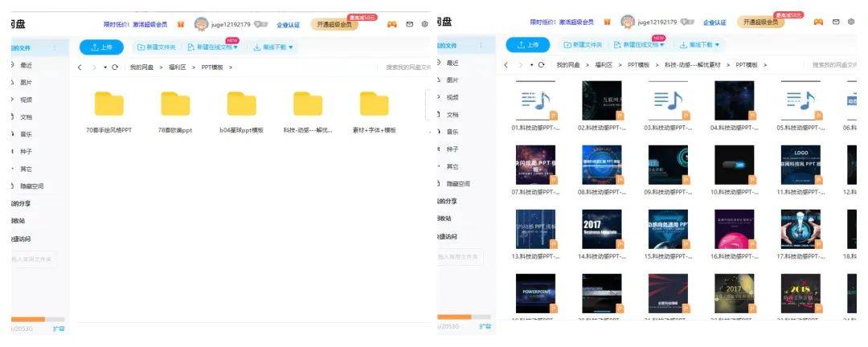Viewport: 868px width, 347px height.
Task: Click 福利区 breadcrumb in left window
Action: 177,67
